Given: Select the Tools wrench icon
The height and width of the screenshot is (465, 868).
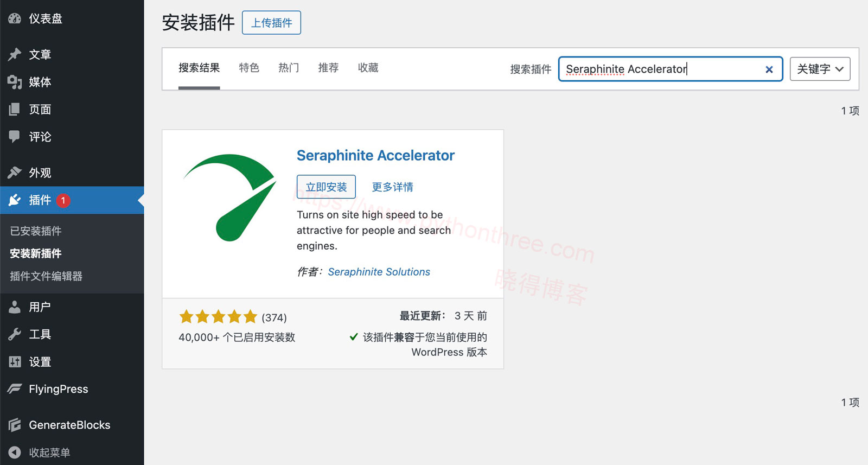Looking at the screenshot, I should point(15,334).
